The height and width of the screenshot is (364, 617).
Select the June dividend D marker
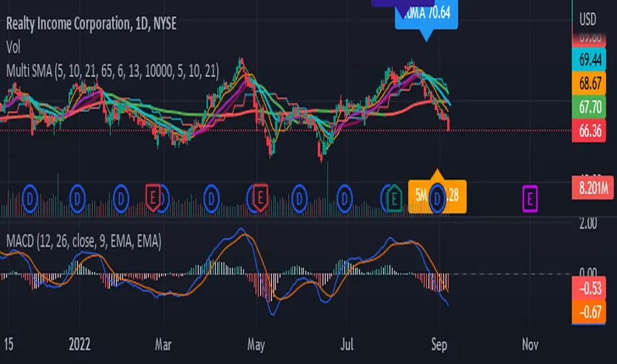coord(299,199)
